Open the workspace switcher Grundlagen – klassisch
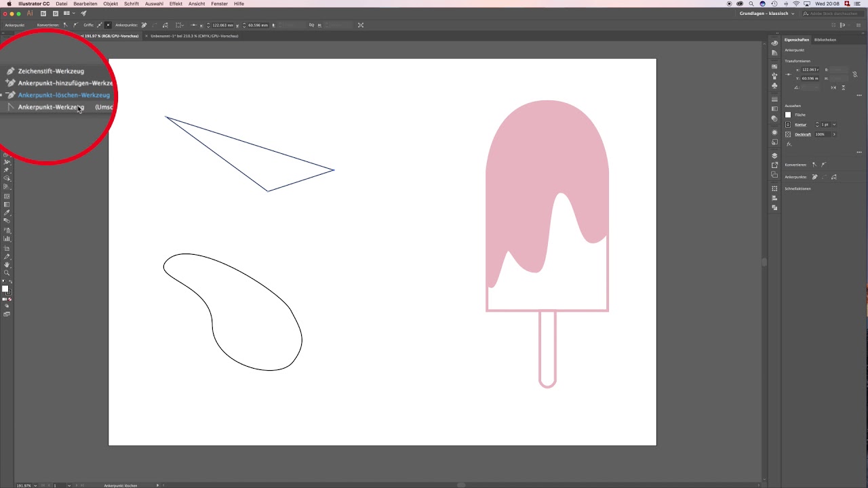The height and width of the screenshot is (488, 868). coord(767,14)
